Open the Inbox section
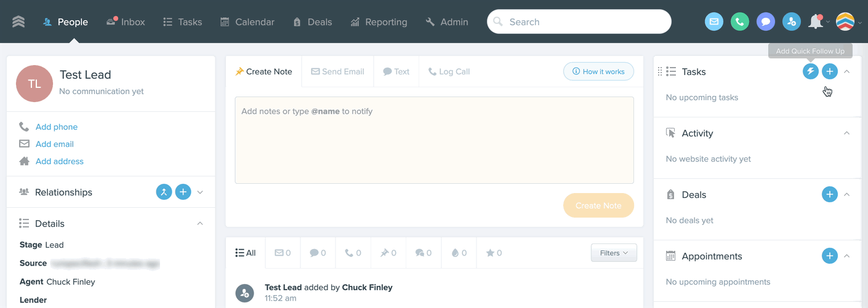This screenshot has height=308, width=868. [x=126, y=22]
